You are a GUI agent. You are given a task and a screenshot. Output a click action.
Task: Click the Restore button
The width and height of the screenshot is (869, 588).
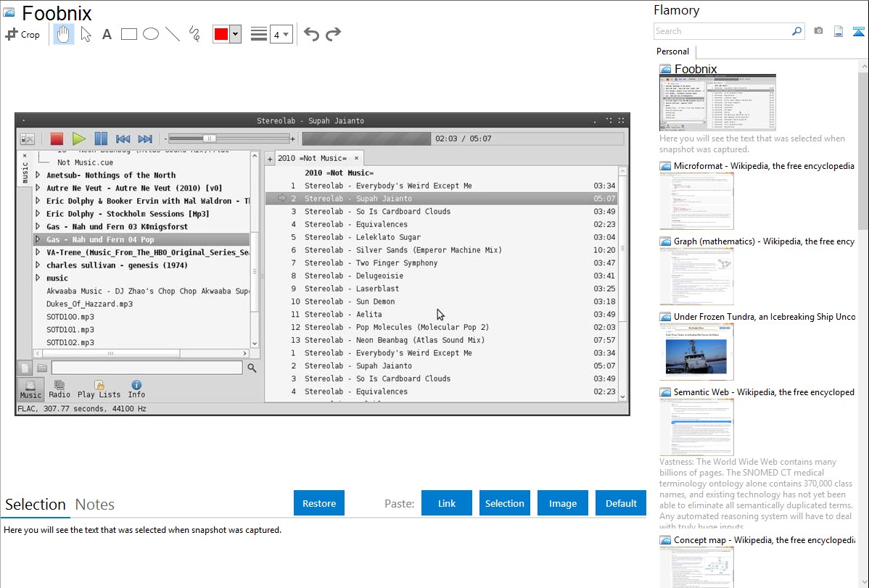(x=319, y=503)
